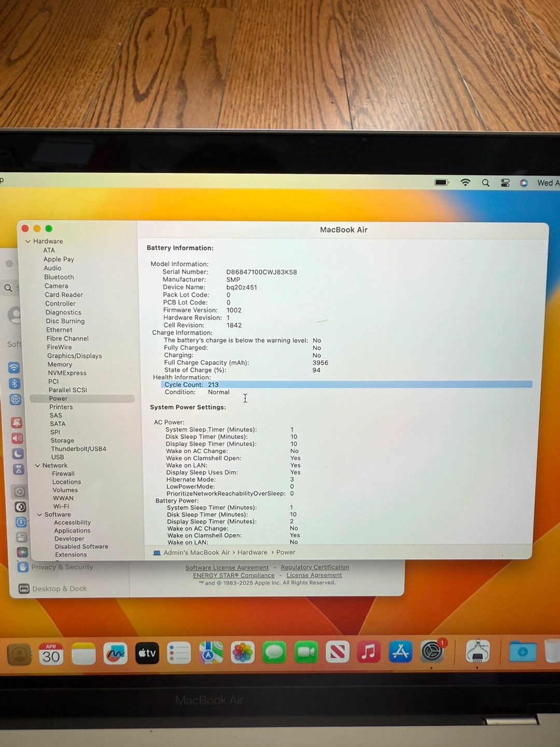The width and height of the screenshot is (560, 747).
Task: Open News app in Dock
Action: pos(338,652)
